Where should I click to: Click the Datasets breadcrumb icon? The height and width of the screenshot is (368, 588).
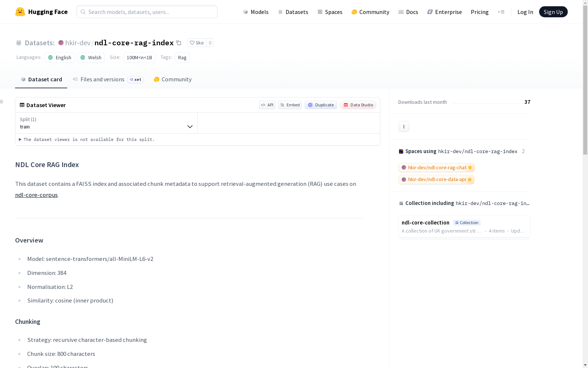[x=19, y=43]
